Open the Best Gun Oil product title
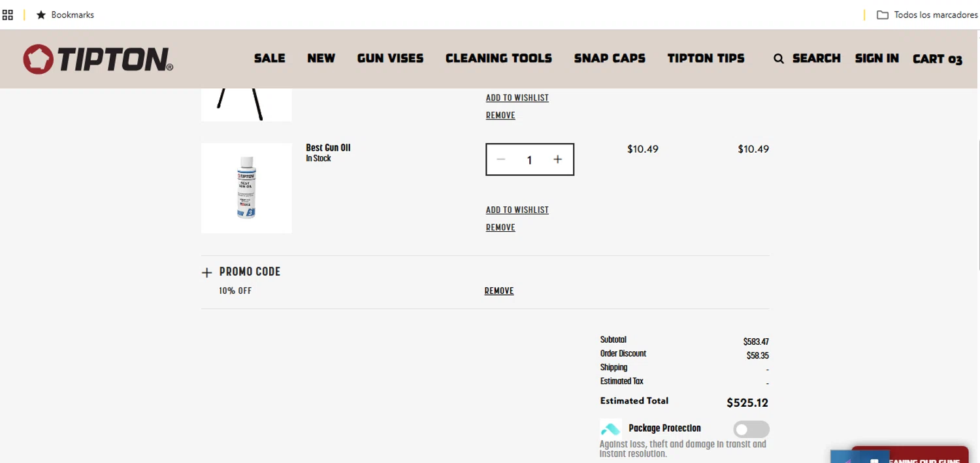 (328, 148)
